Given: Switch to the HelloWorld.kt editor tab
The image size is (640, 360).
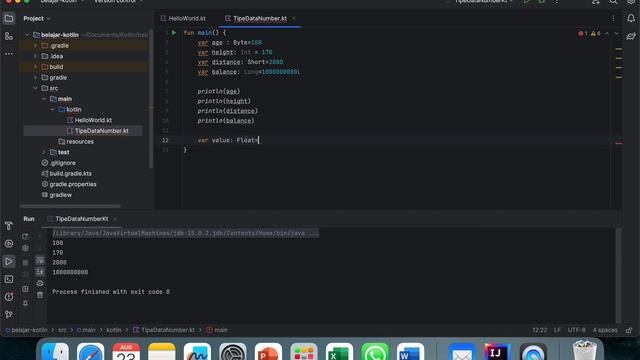Looking at the screenshot, I should (x=183, y=18).
